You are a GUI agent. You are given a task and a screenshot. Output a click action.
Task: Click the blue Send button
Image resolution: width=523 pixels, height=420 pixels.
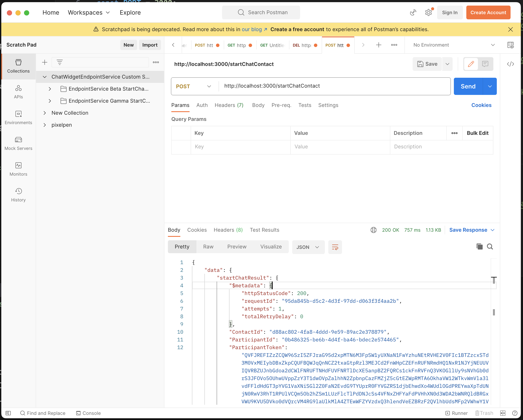tap(468, 86)
